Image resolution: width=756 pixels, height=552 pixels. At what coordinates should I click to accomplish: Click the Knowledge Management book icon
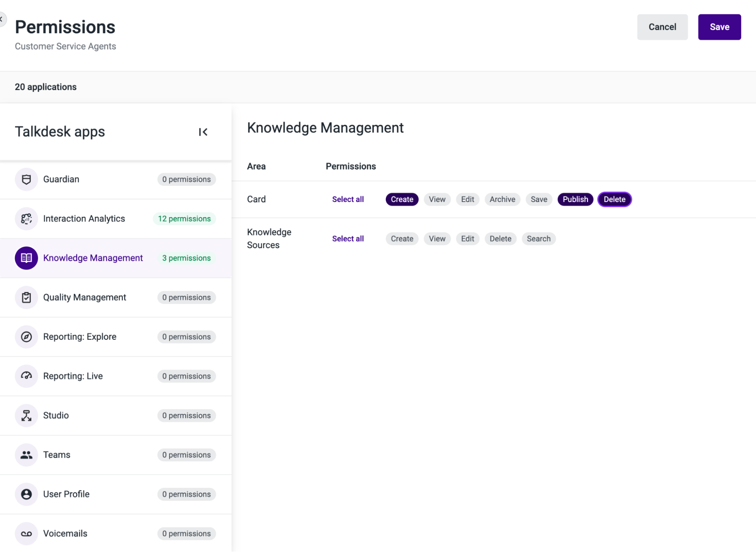tap(26, 258)
